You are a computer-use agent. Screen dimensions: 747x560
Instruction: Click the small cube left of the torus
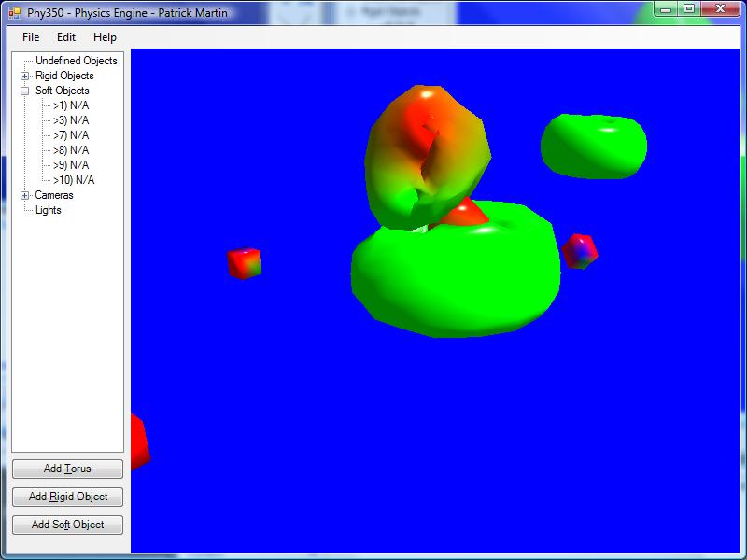point(245,263)
